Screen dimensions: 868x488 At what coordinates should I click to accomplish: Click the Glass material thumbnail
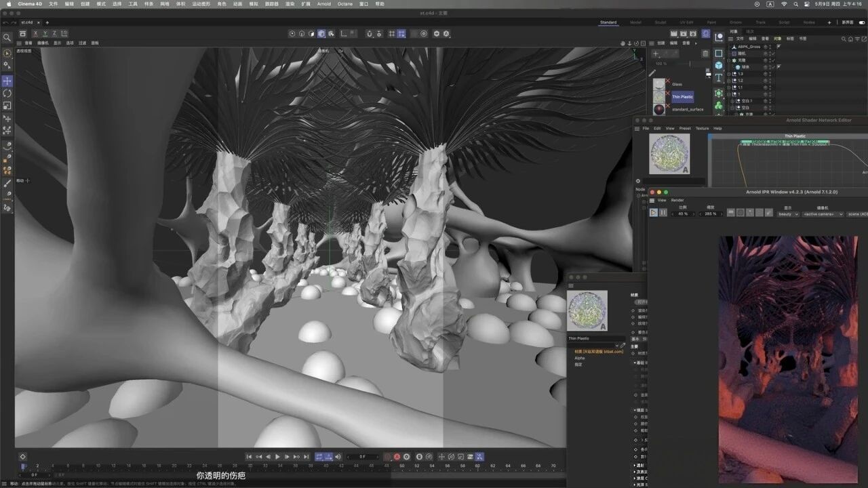[659, 85]
